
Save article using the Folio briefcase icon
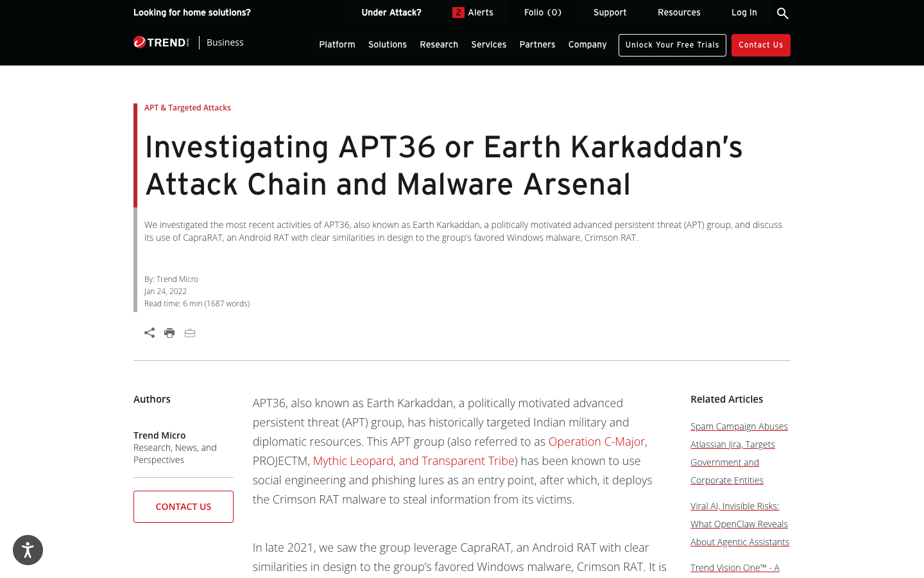190,333
